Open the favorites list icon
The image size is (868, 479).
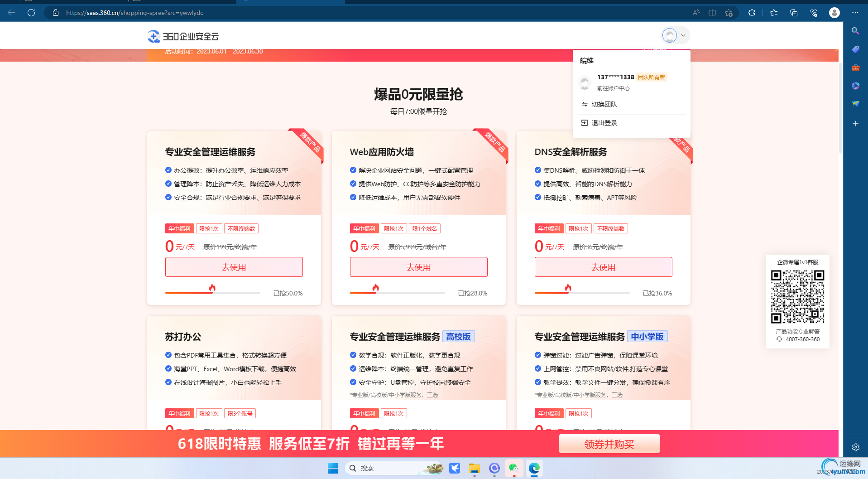click(x=774, y=13)
